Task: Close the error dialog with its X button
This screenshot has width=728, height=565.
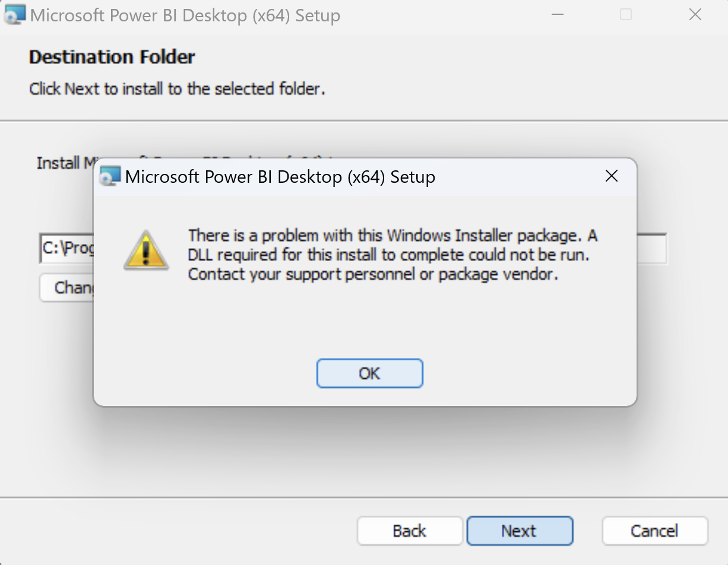Action: coord(611,176)
